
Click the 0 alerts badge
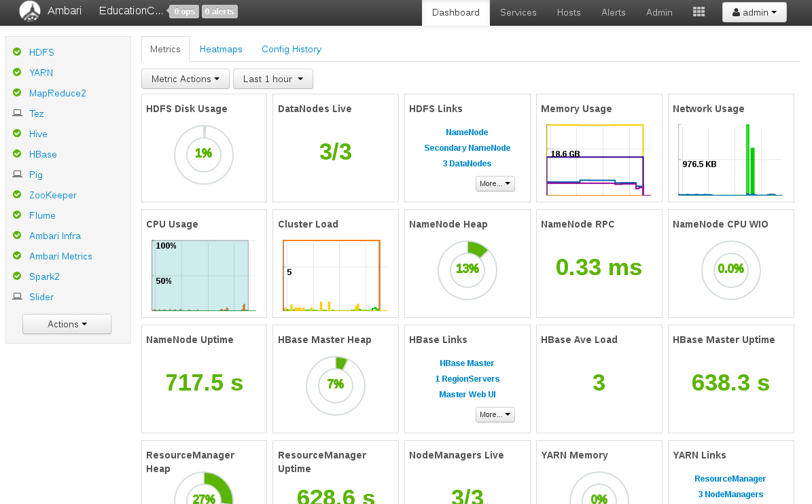[219, 12]
